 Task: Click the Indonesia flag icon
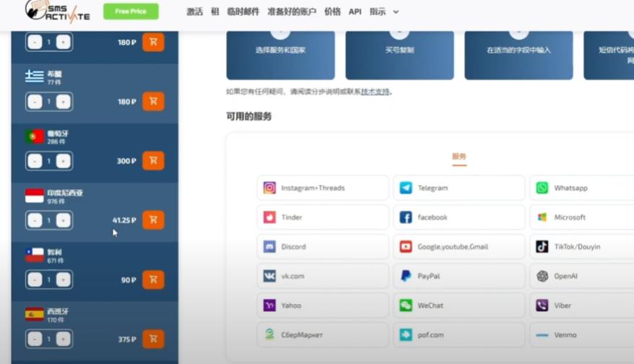(35, 196)
